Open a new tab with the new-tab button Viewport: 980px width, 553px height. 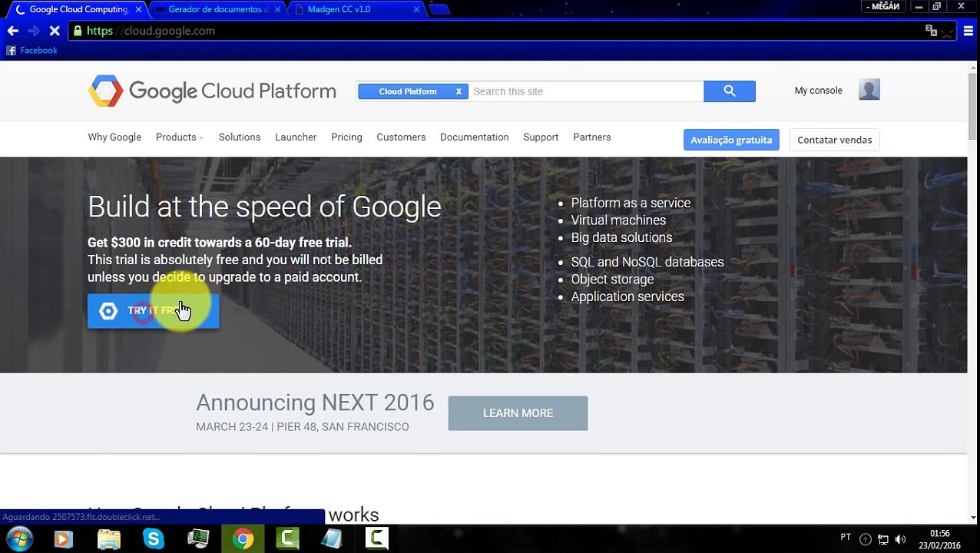[x=439, y=9]
